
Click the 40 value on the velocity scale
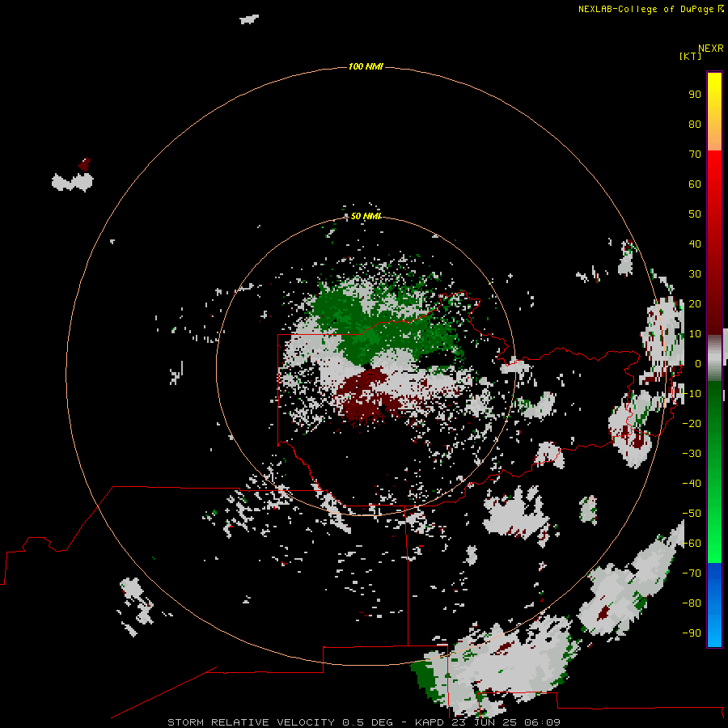coord(695,243)
